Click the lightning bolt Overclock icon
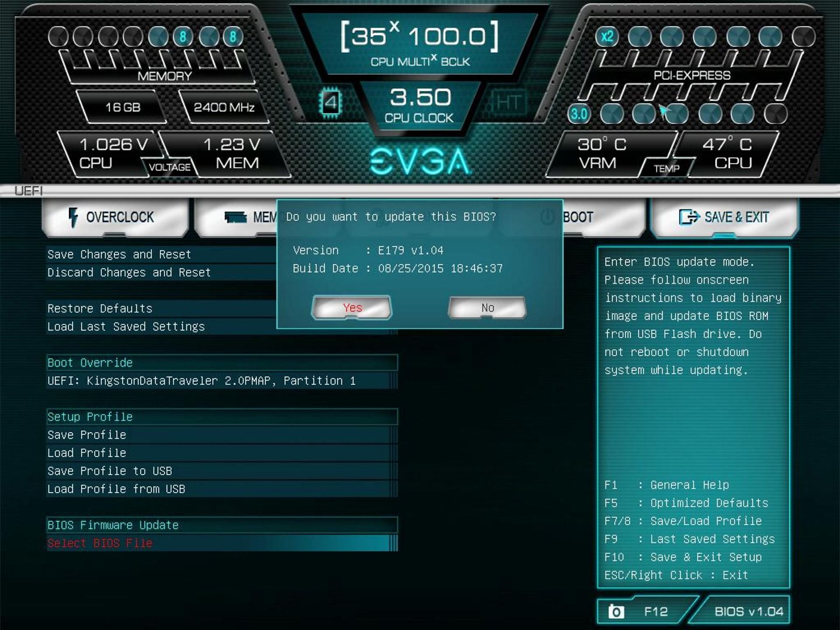 [x=73, y=217]
